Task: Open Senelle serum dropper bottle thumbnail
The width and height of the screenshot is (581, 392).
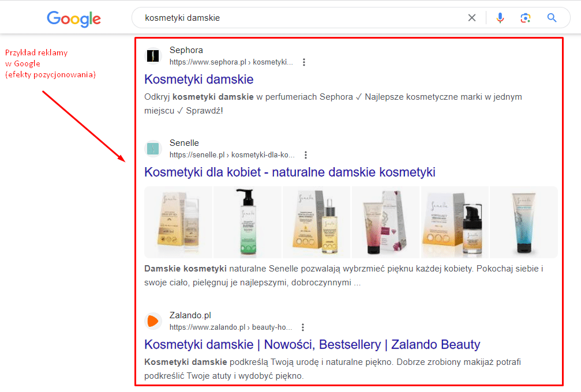Action: point(316,222)
